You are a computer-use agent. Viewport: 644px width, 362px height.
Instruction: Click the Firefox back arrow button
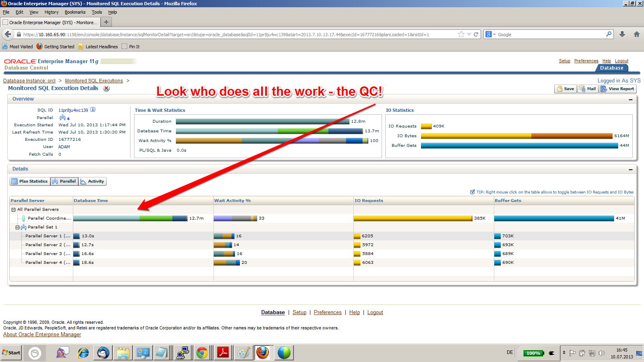8,35
